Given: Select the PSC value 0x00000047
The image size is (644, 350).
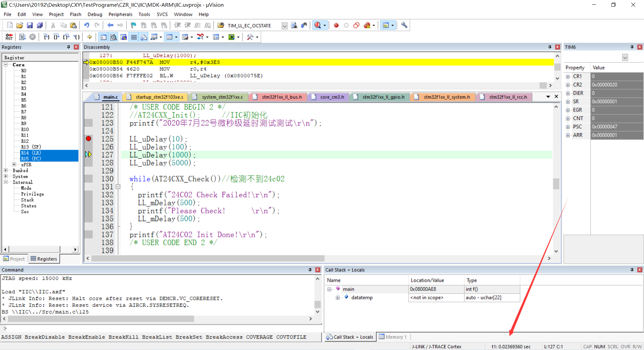Looking at the screenshot, I should point(616,127).
